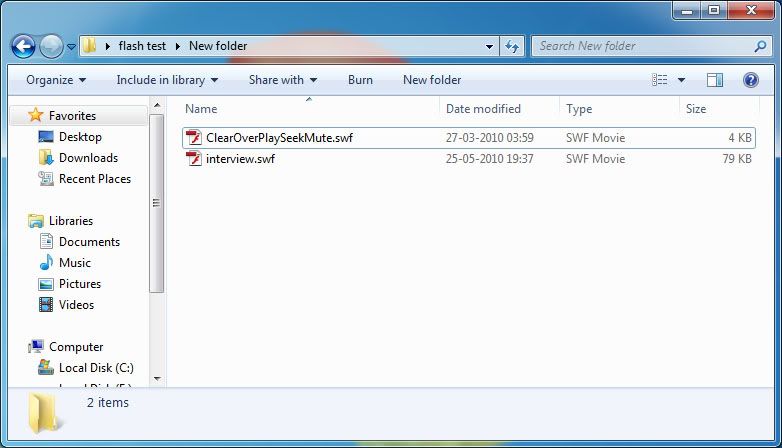The height and width of the screenshot is (448, 782).
Task: Click the folder icon in the address bar
Action: coord(89,45)
